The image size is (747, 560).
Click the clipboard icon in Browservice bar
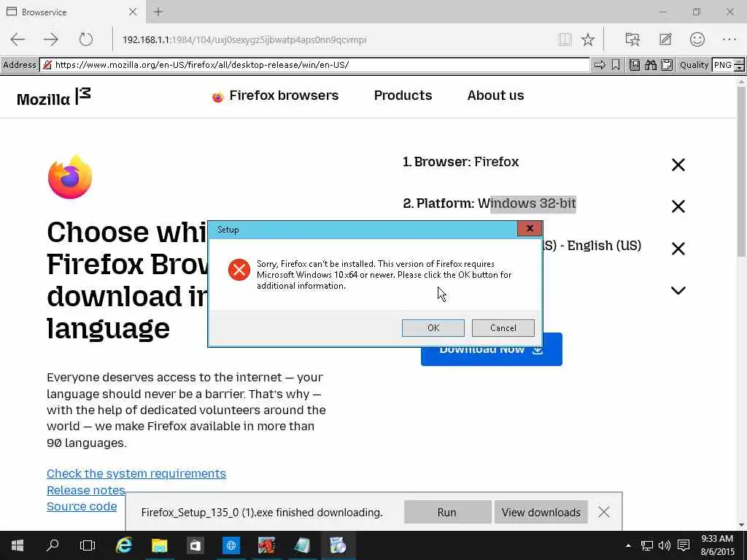pos(667,65)
